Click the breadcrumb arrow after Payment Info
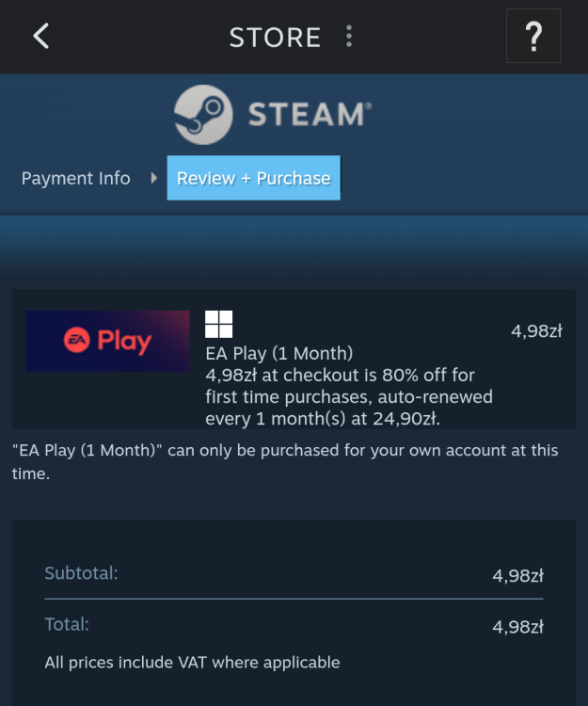 [x=153, y=178]
